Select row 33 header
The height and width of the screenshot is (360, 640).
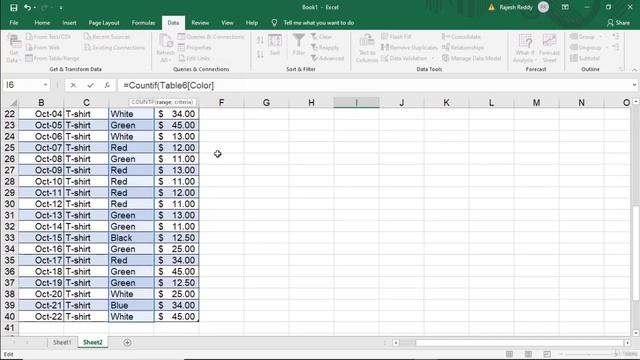coord(9,238)
